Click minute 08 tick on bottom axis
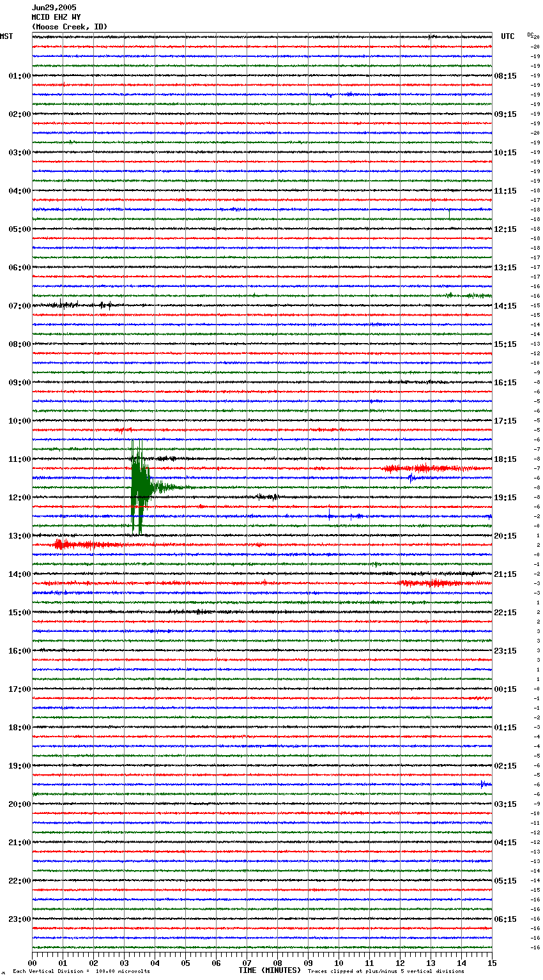Viewport: 543px width, 980px height. [x=277, y=962]
